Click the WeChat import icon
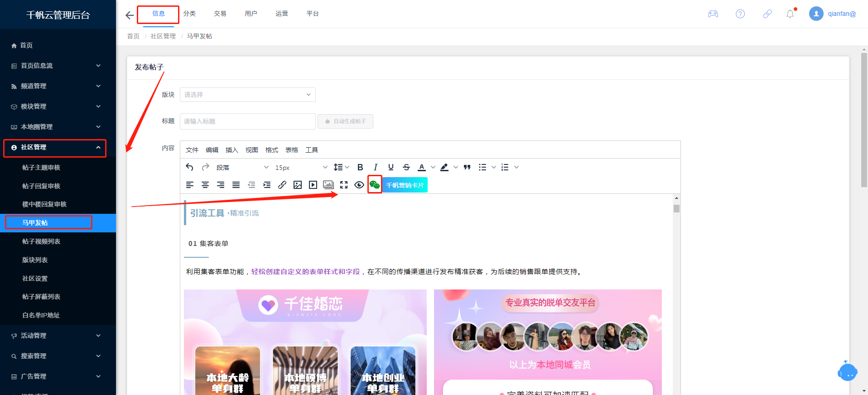This screenshot has height=395, width=868. pyautogui.click(x=375, y=185)
